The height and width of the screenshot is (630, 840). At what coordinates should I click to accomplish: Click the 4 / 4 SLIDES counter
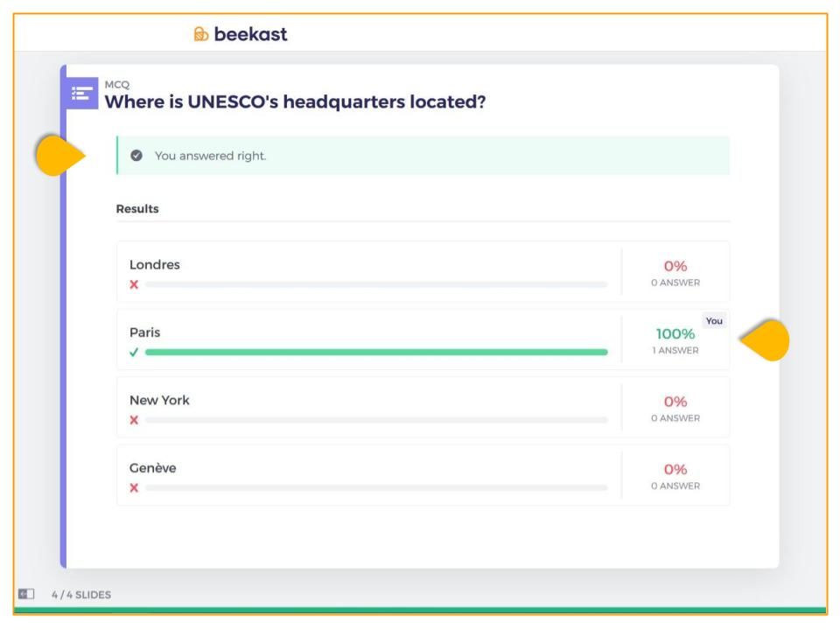pos(81,595)
